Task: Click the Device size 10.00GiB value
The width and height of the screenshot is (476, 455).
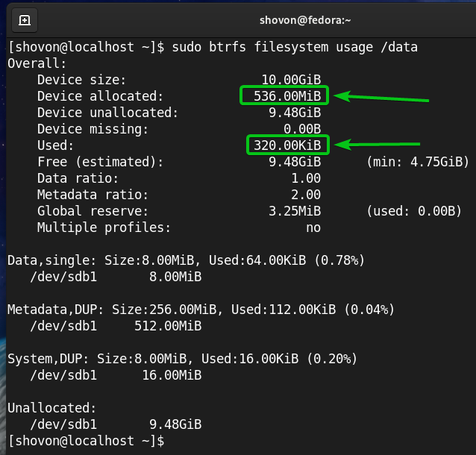Action: click(x=291, y=80)
